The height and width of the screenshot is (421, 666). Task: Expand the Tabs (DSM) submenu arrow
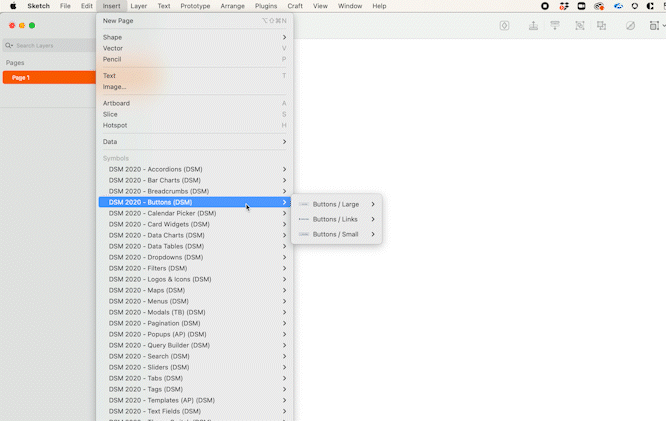[284, 378]
